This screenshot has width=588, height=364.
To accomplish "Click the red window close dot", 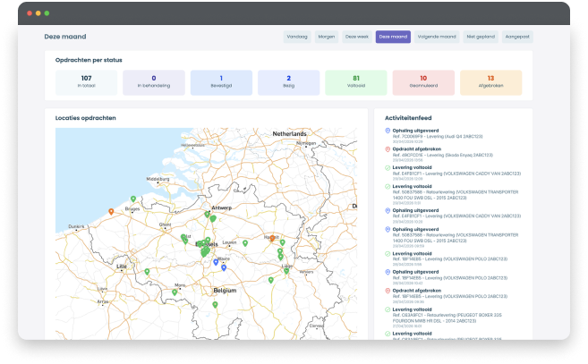I will click(x=30, y=13).
